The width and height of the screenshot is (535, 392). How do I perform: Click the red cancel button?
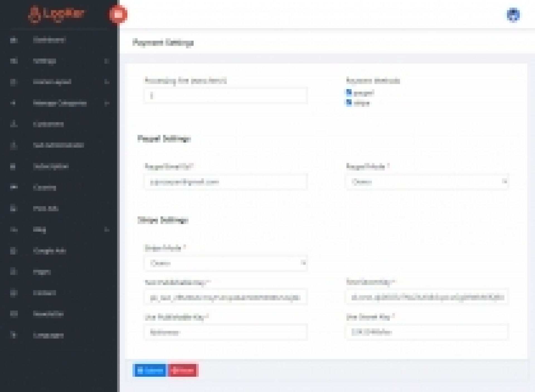pos(183,370)
